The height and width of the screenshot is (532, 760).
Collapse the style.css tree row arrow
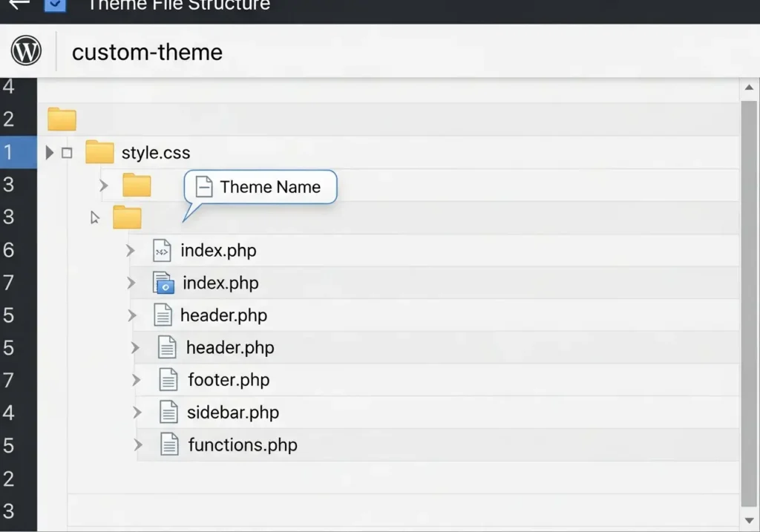pos(50,153)
